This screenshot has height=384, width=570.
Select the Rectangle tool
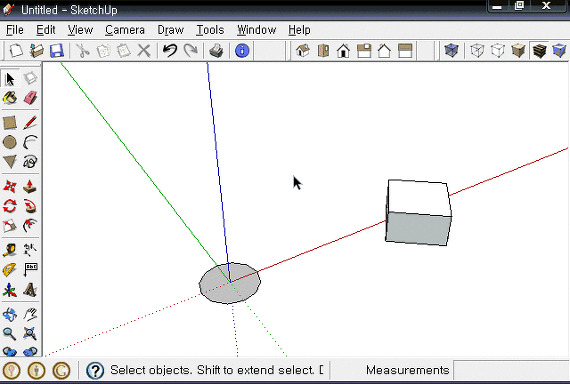10,123
